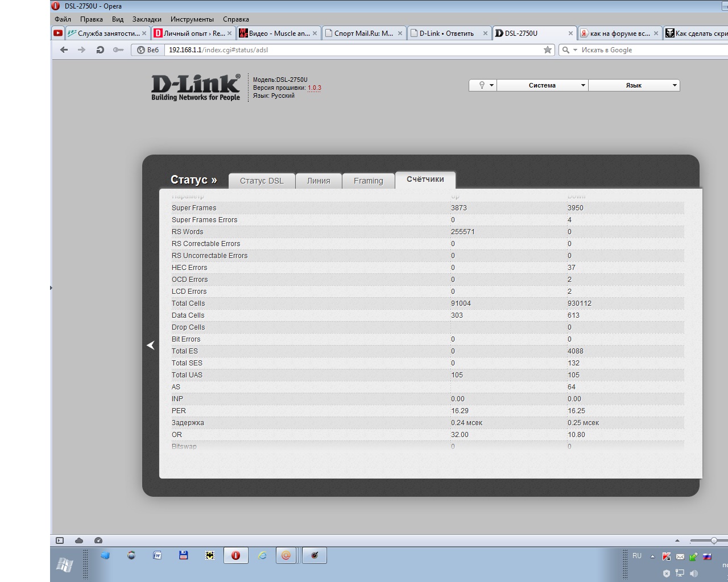Open the password wand key icon
728x582 pixels.
point(118,50)
